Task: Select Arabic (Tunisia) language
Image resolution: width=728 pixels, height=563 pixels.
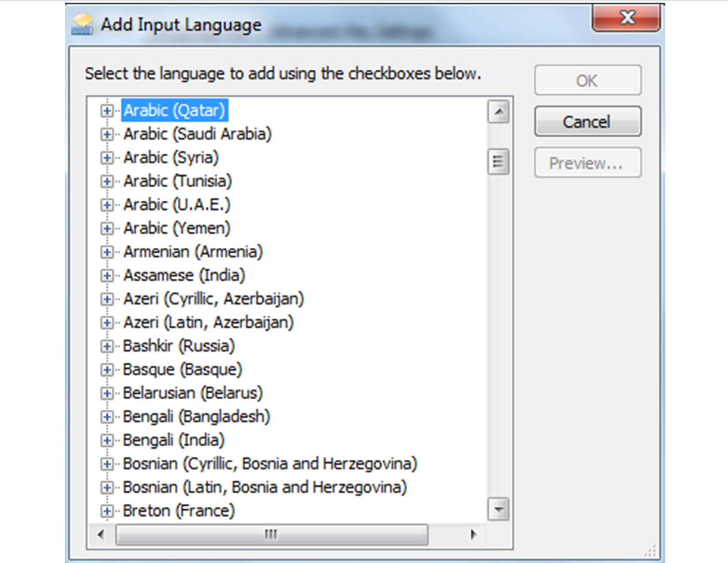Action: [x=177, y=181]
